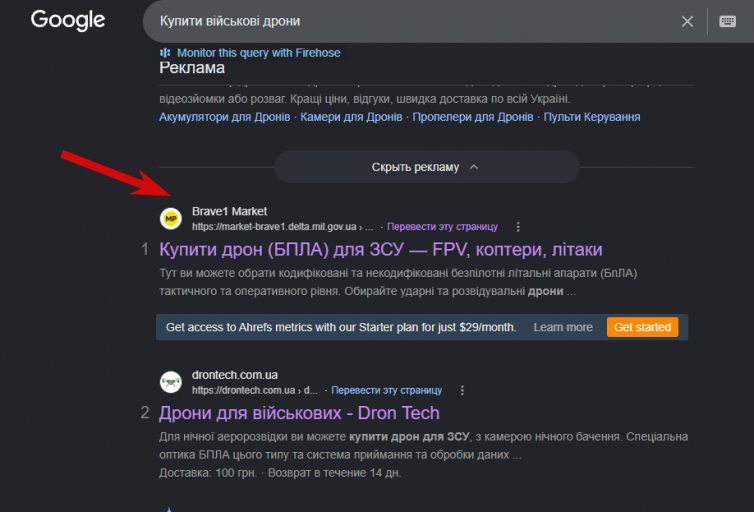
Task: Click Learn more in Ahrefs banner
Action: coord(563,327)
